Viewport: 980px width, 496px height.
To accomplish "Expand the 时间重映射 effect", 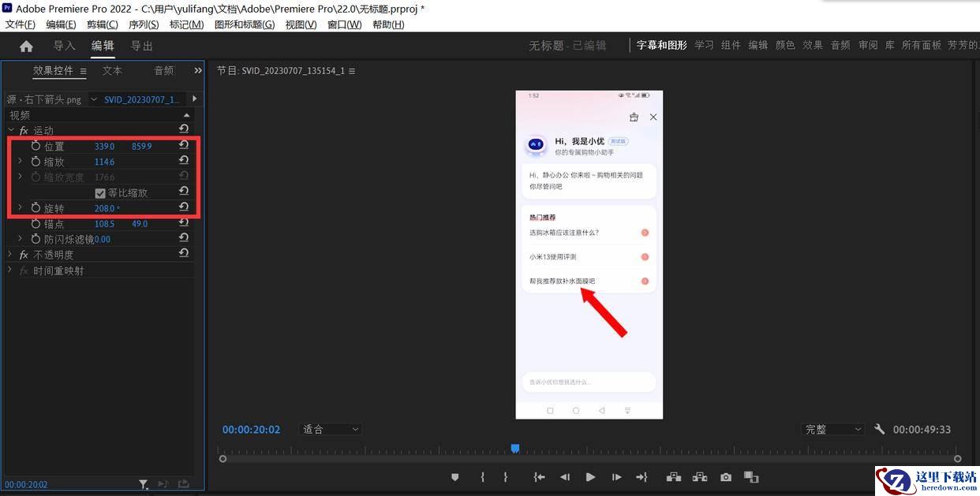I will click(10, 270).
